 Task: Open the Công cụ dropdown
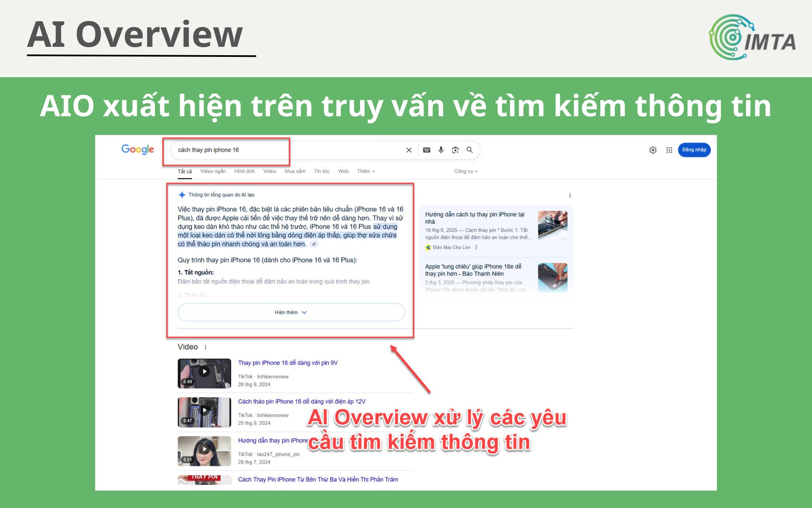[466, 171]
